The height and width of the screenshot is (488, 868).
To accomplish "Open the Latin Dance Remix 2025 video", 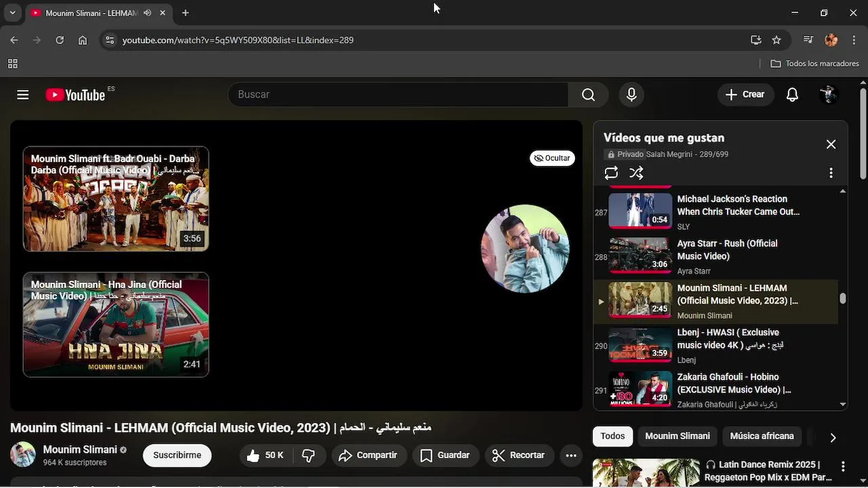I will click(713, 473).
